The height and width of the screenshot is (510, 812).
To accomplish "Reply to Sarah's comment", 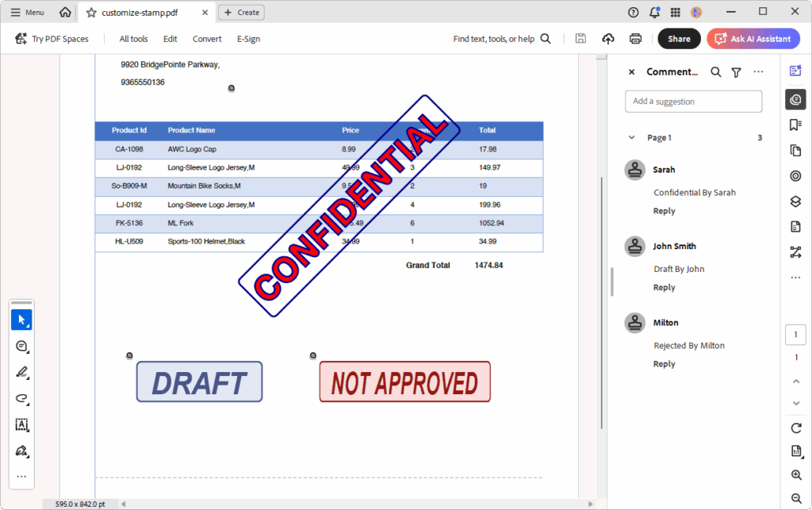I will coord(664,210).
